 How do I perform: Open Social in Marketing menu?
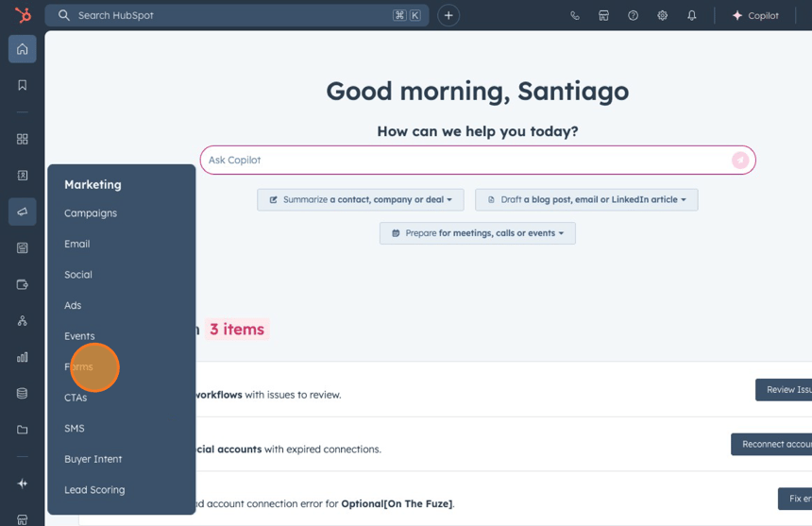(x=78, y=275)
